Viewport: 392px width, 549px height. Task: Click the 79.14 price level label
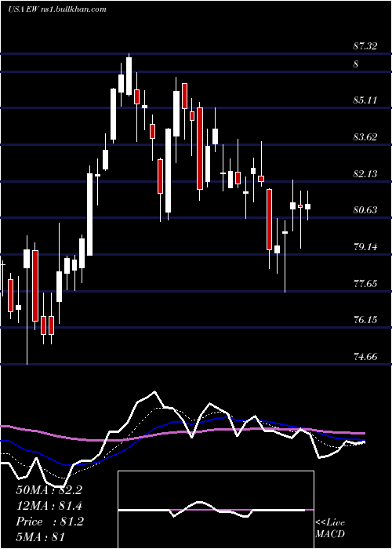point(365,247)
